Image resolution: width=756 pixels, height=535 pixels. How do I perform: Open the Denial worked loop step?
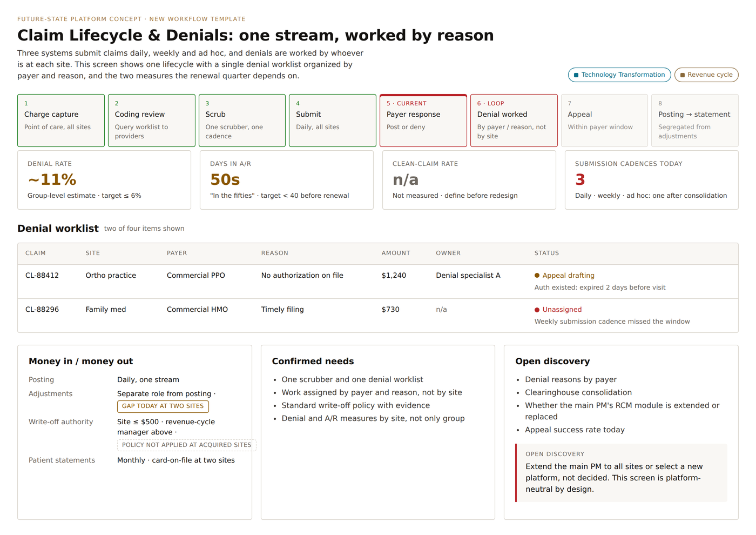pyautogui.click(x=514, y=121)
